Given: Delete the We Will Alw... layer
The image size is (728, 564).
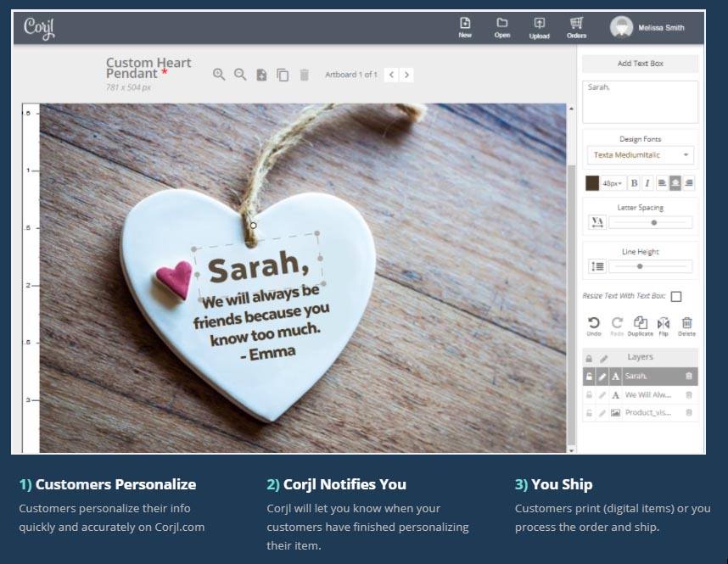Looking at the screenshot, I should pyautogui.click(x=689, y=395).
